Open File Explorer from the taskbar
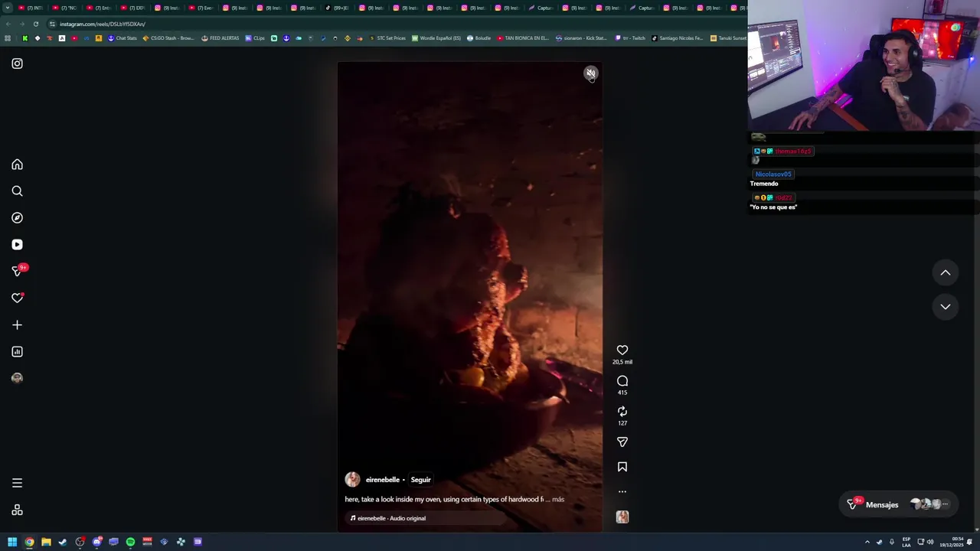 (46, 542)
